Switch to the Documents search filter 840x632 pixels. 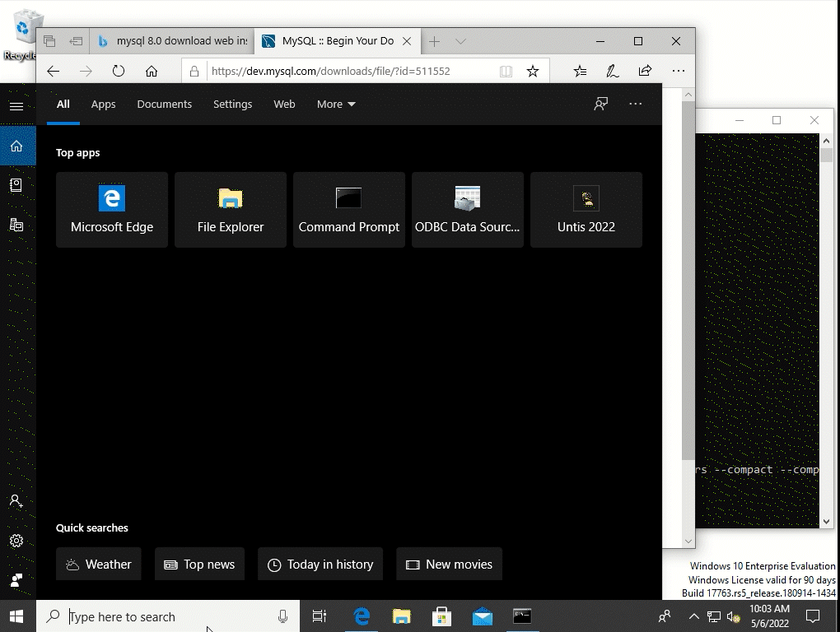point(164,104)
